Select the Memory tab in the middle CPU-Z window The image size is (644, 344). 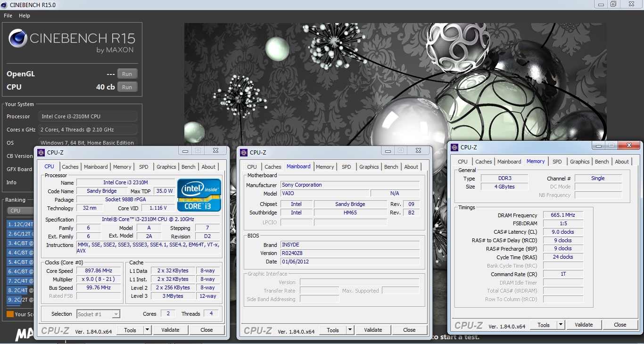[325, 167]
